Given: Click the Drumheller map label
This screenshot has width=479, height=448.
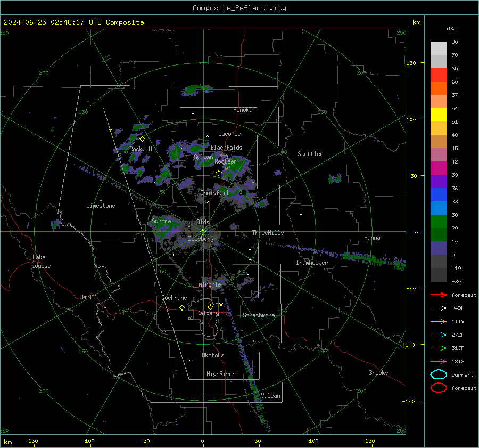Looking at the screenshot, I should (312, 263).
